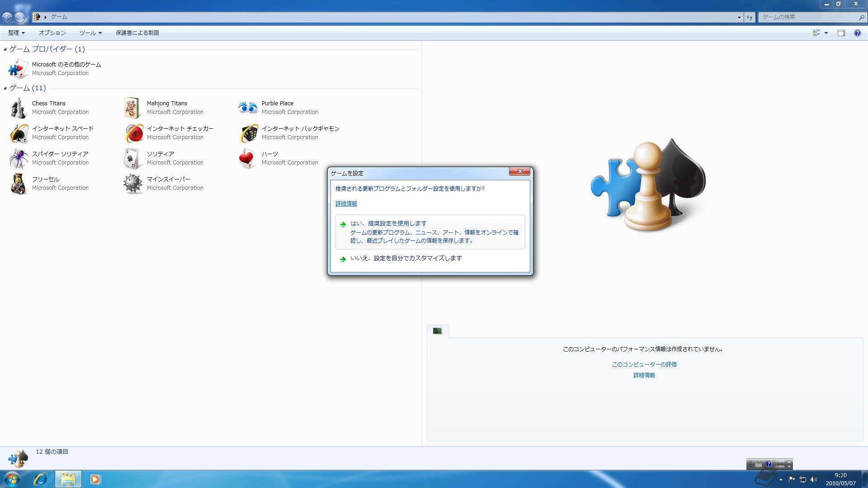Viewport: 868px width, 488px height.
Task: Click the forward navigation arrow
Action: tap(19, 17)
